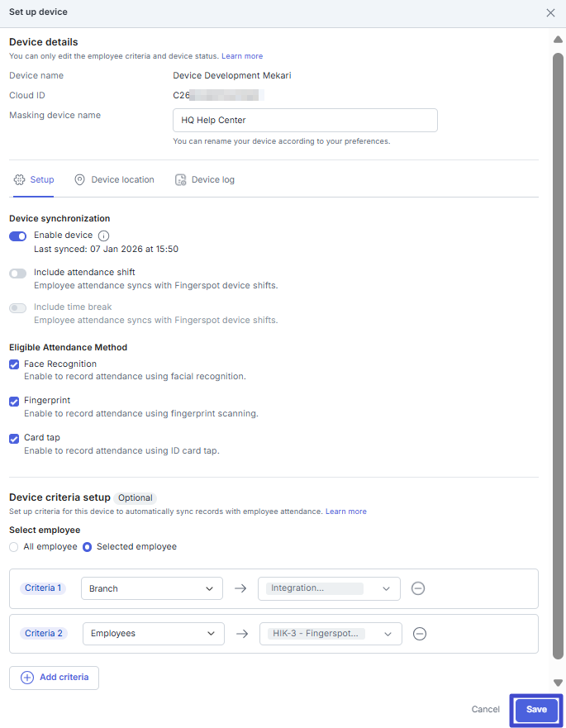Open the Employees criteria dropdown
This screenshot has width=566, height=728.
pos(153,634)
